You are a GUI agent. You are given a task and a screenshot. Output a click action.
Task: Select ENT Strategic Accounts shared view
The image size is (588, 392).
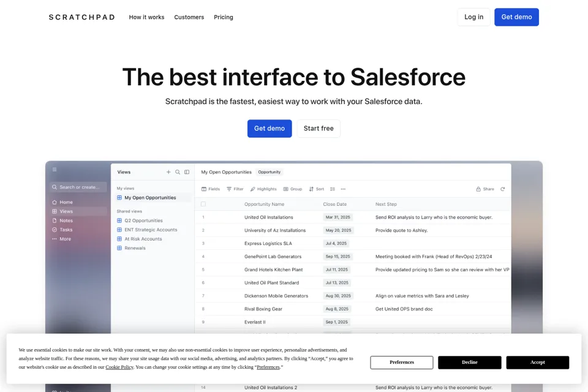pos(147,230)
